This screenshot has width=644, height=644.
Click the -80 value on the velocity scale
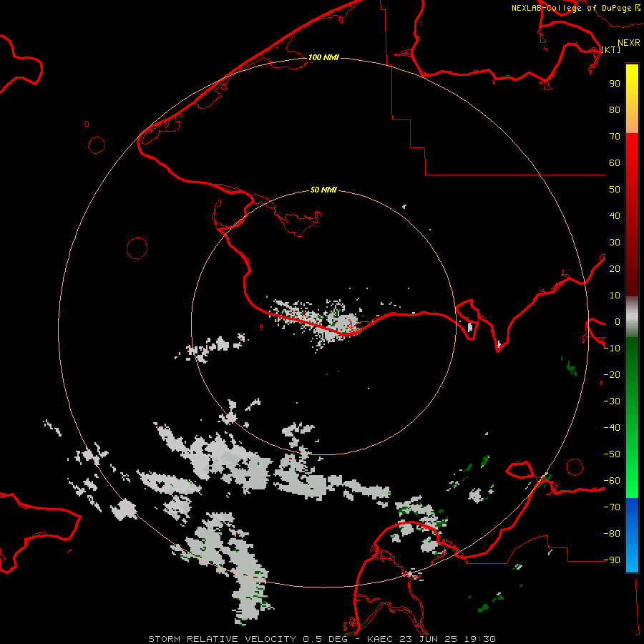point(612,534)
